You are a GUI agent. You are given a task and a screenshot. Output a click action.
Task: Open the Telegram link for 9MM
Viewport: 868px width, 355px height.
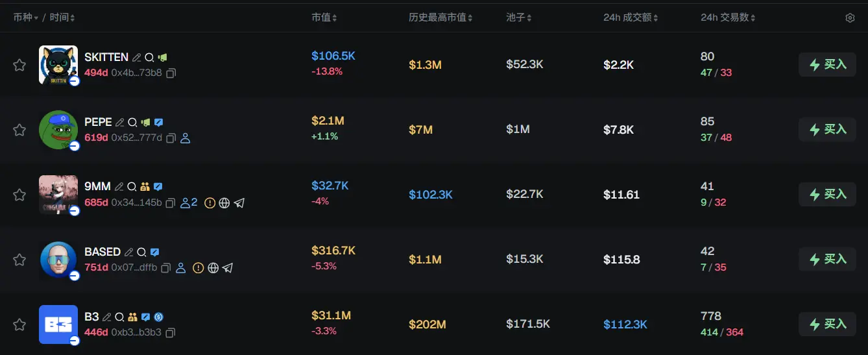point(239,203)
